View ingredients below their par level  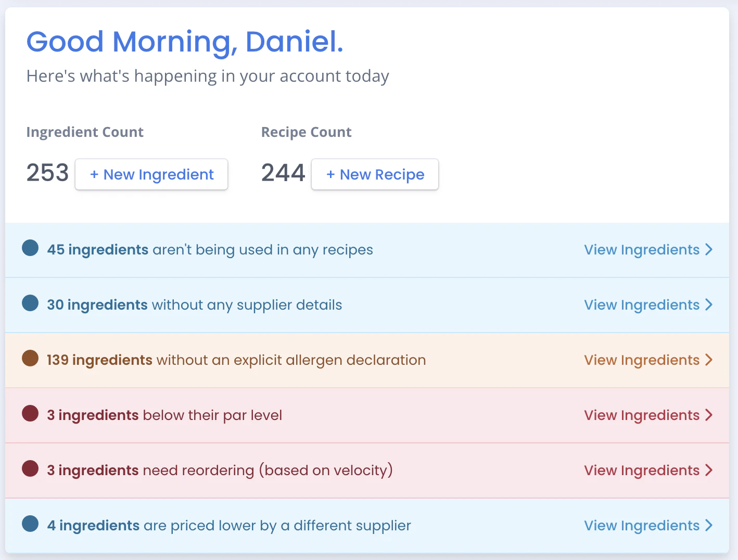click(642, 415)
